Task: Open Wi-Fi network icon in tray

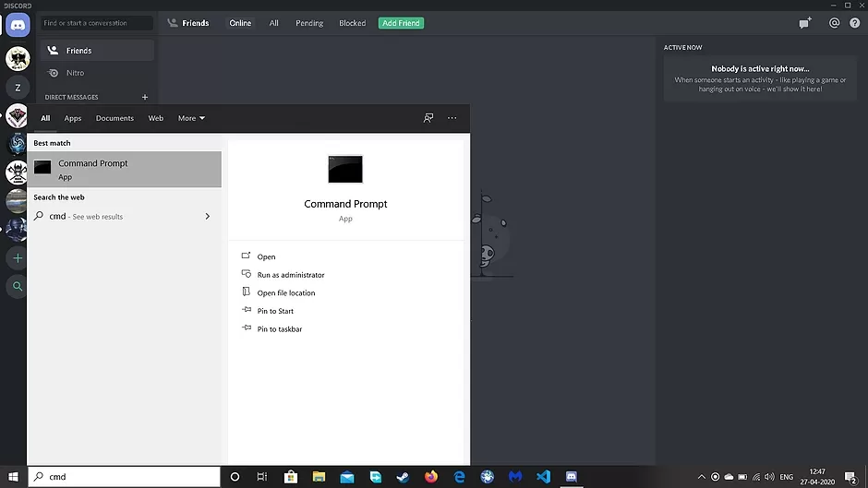Action: [x=756, y=477]
